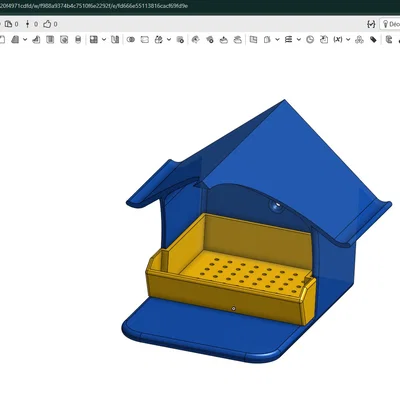Select the Replace face icon
Screen dimensions: 400x400
click(x=238, y=40)
